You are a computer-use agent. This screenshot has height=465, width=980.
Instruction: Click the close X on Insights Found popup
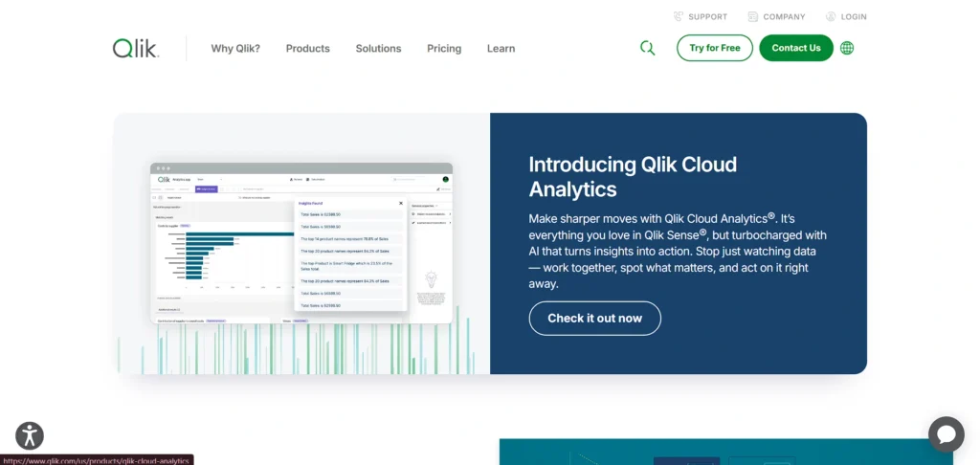pos(401,203)
